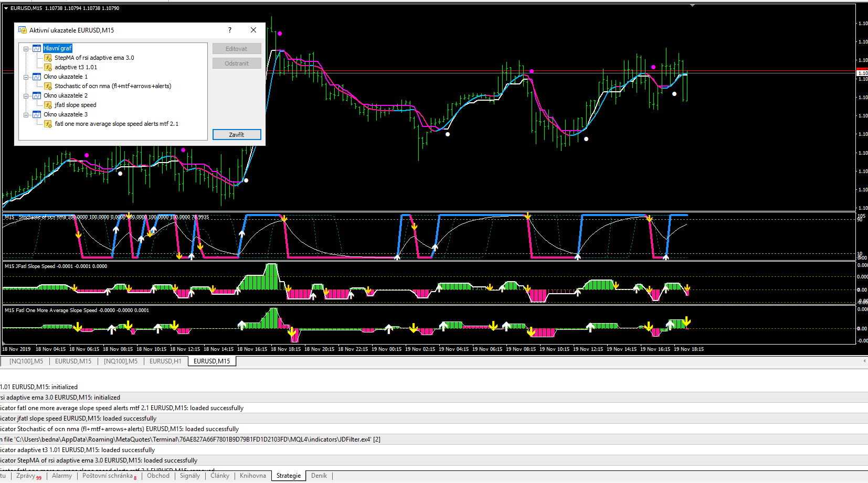868x483 pixels.
Task: Click the scroll arrow right of chart tabs
Action: (x=864, y=361)
